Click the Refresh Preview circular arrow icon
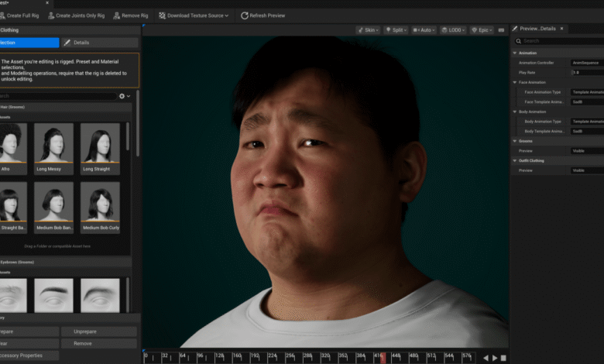The width and height of the screenshot is (604, 364). (244, 15)
